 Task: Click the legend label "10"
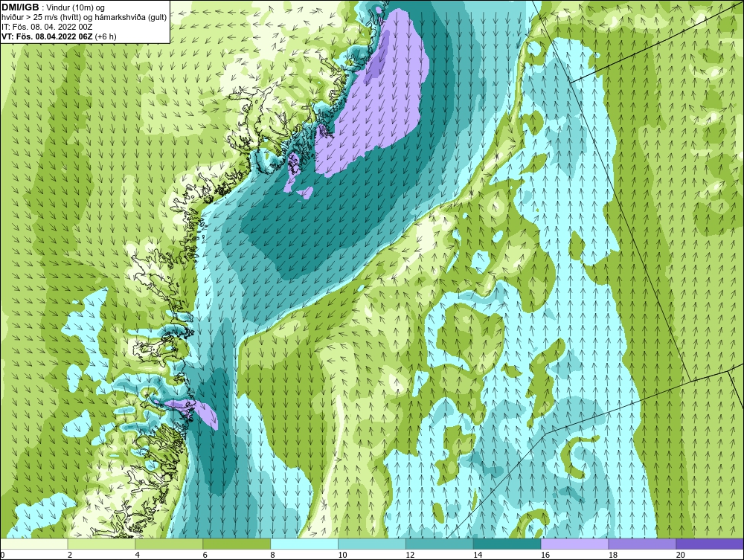pos(342,555)
